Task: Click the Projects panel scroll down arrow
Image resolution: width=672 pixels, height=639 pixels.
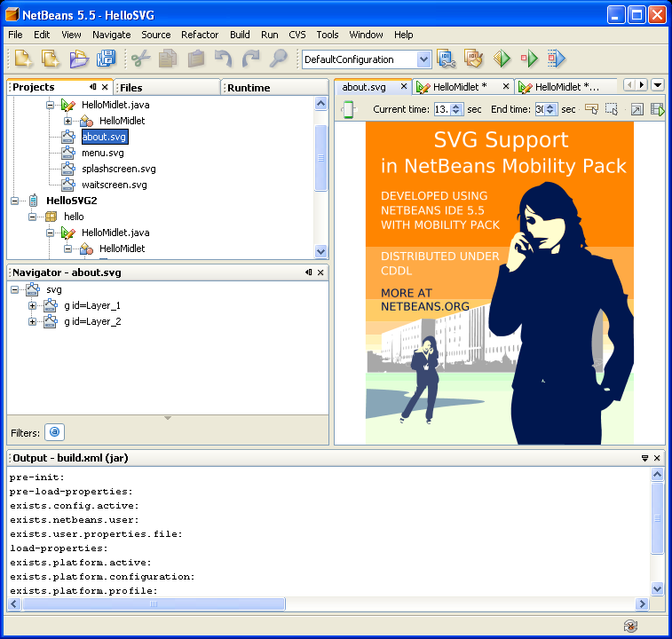Action: [320, 251]
